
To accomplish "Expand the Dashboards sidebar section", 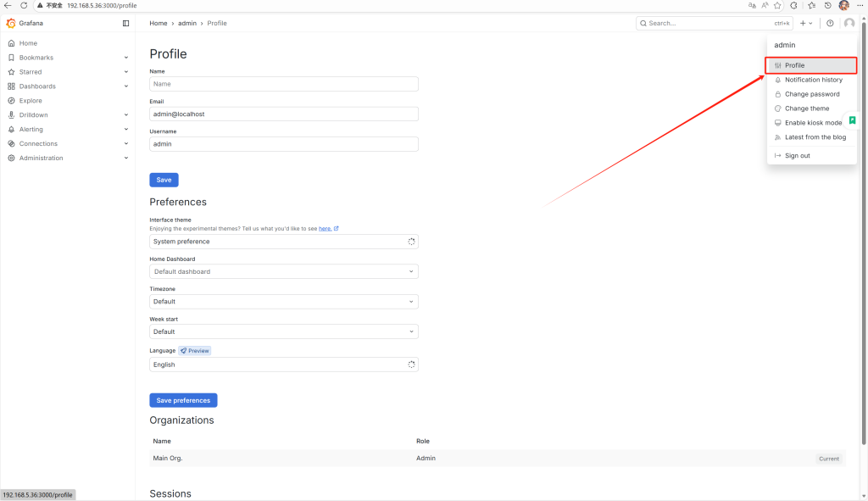I will pos(126,86).
